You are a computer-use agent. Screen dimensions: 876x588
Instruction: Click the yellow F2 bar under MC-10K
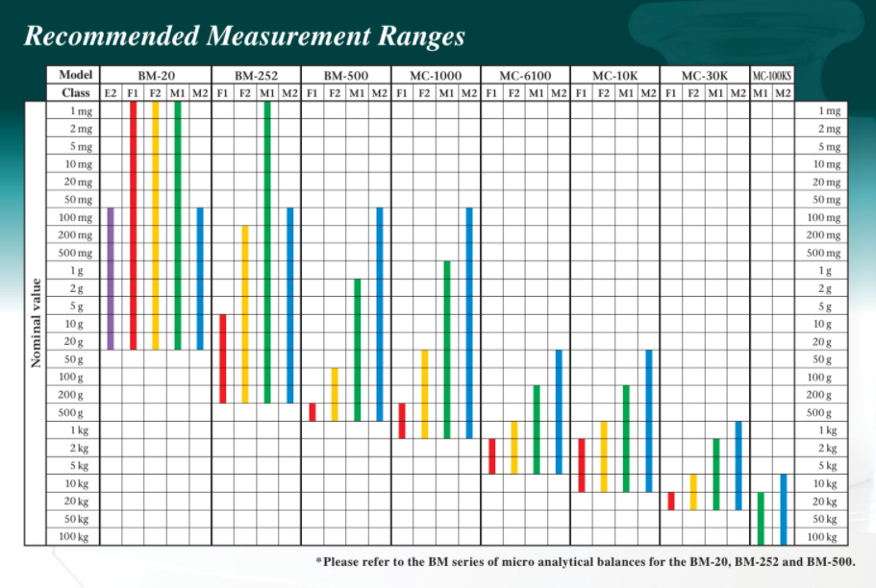(604, 456)
